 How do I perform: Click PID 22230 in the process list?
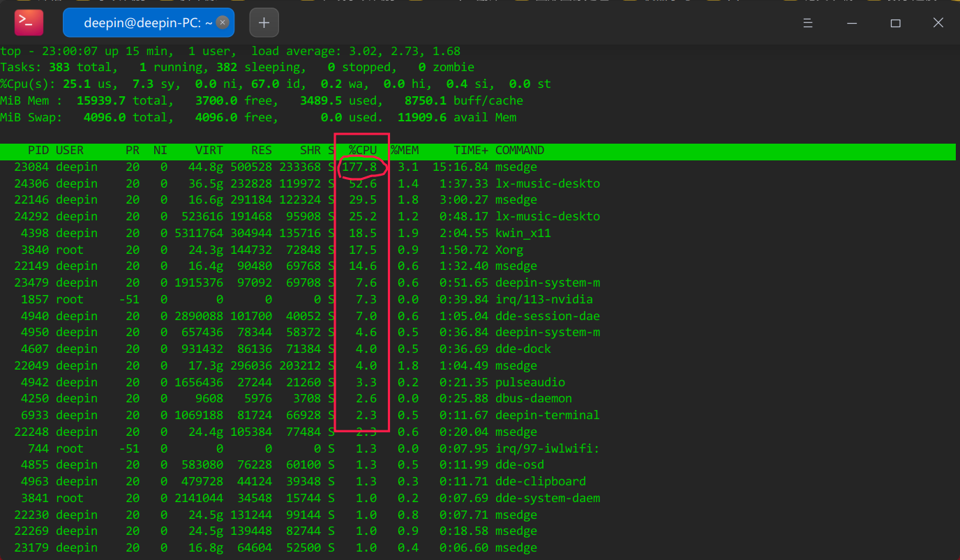click(31, 515)
